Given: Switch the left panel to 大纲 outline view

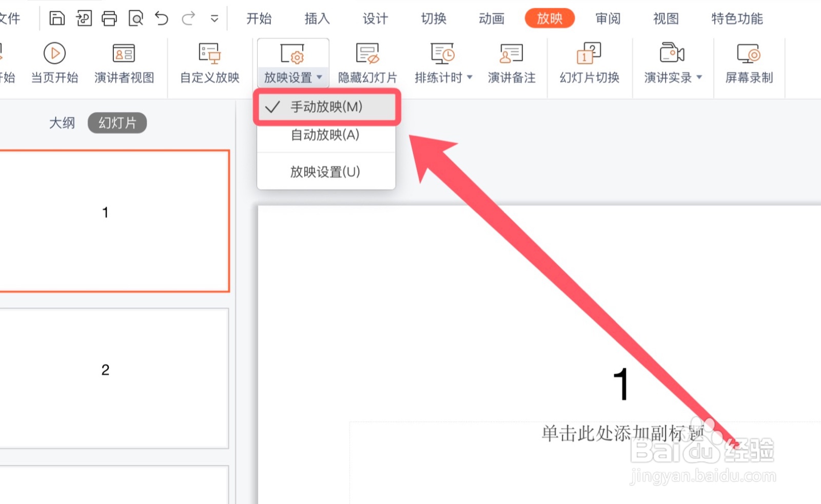Looking at the screenshot, I should [x=62, y=123].
